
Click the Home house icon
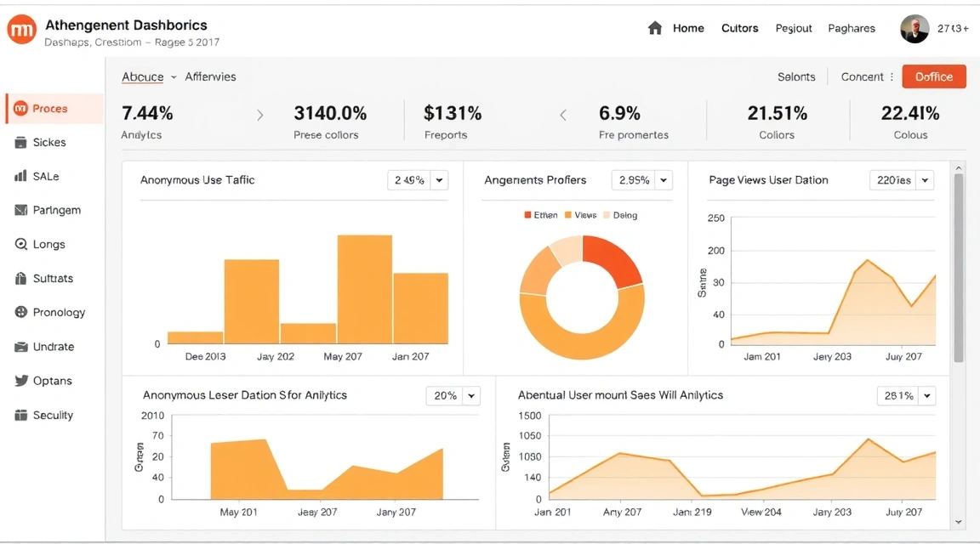click(655, 28)
